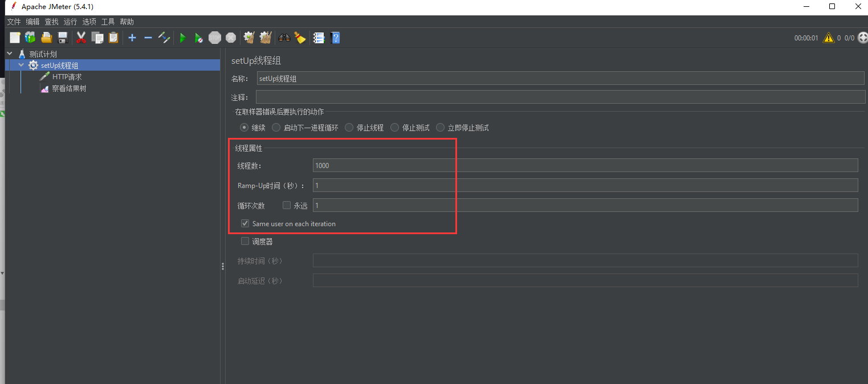Enable the 调度器 checkbox
Image resolution: width=868 pixels, height=384 pixels.
(245, 241)
